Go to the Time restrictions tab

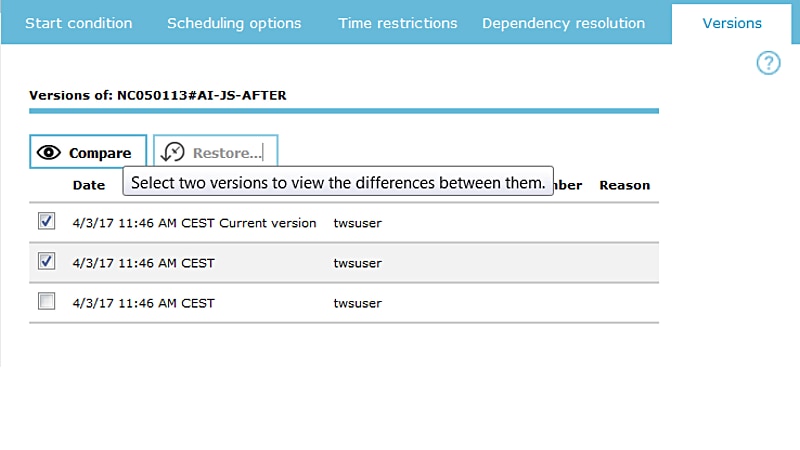point(397,23)
